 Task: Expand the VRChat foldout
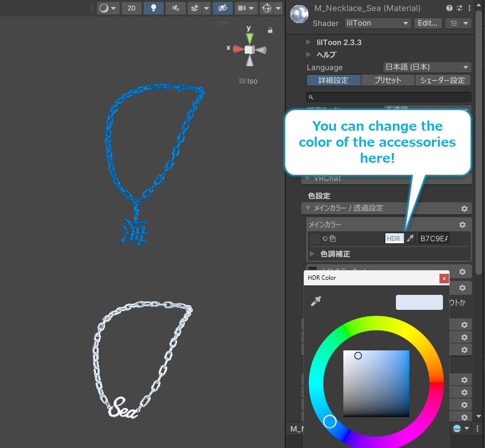(308, 178)
